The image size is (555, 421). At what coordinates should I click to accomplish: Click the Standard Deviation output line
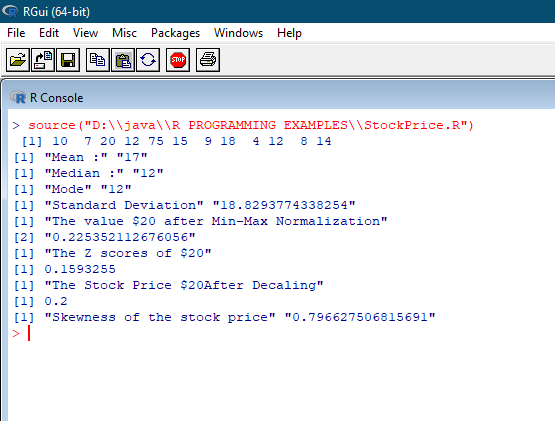[184, 205]
